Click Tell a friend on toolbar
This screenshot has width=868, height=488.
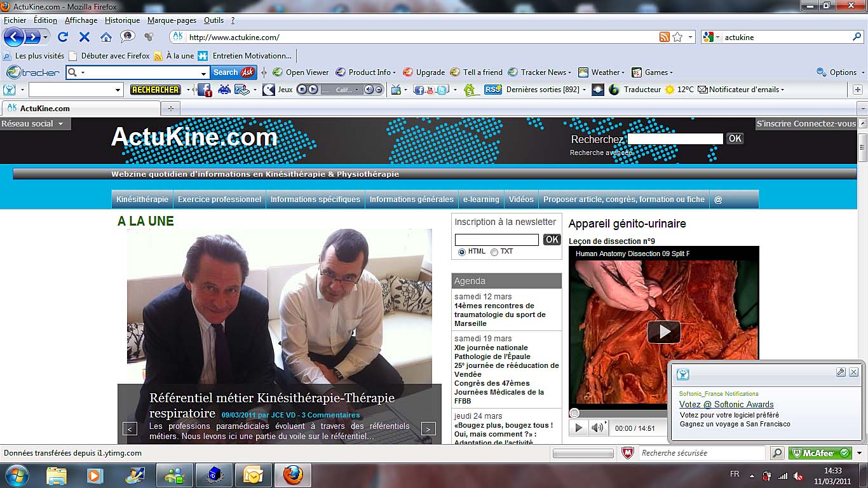[476, 72]
